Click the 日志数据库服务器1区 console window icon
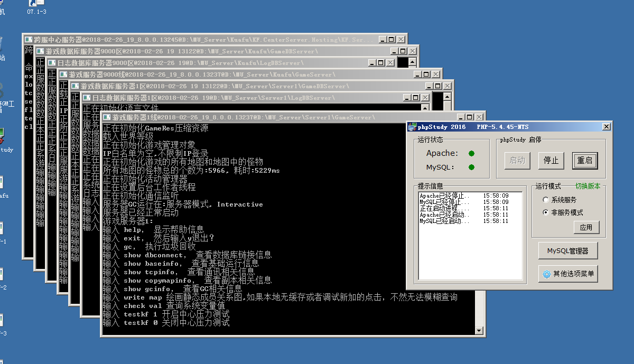 [x=87, y=98]
